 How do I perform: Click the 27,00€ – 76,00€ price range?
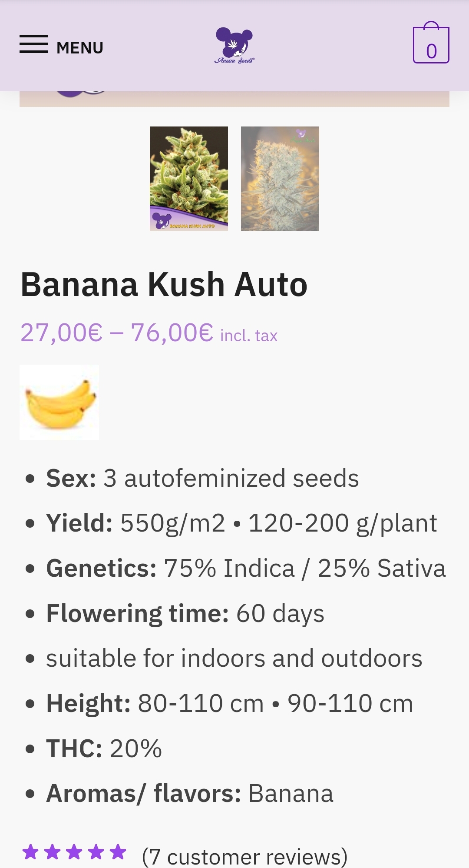(x=117, y=333)
